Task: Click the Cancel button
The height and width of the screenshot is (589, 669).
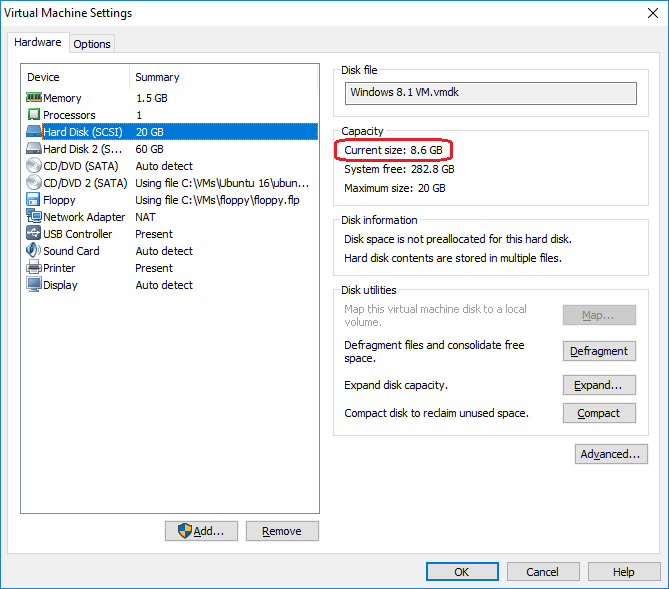Action: 543,572
